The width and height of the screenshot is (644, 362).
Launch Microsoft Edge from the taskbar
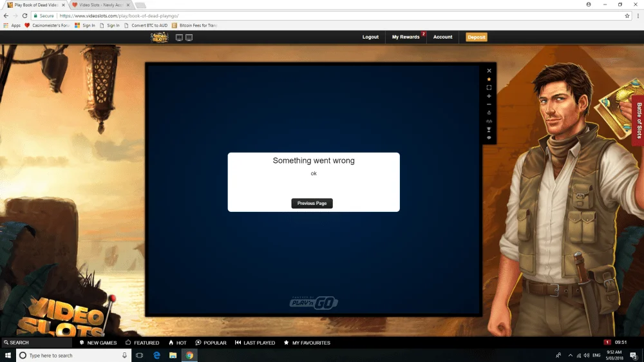[x=156, y=356]
